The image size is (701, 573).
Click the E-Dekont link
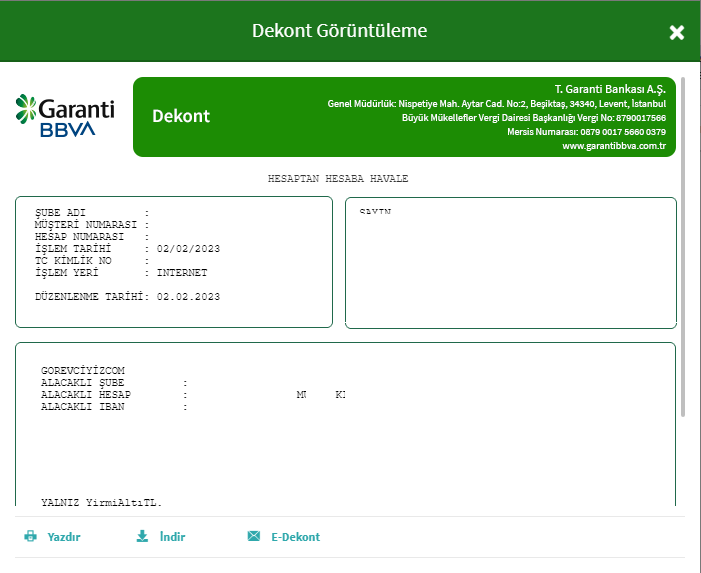(x=296, y=537)
